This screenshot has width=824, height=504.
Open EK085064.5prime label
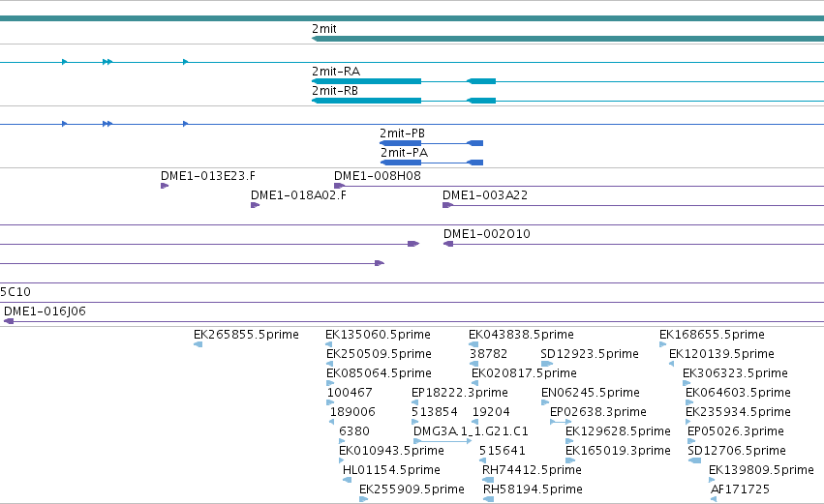[x=379, y=373]
